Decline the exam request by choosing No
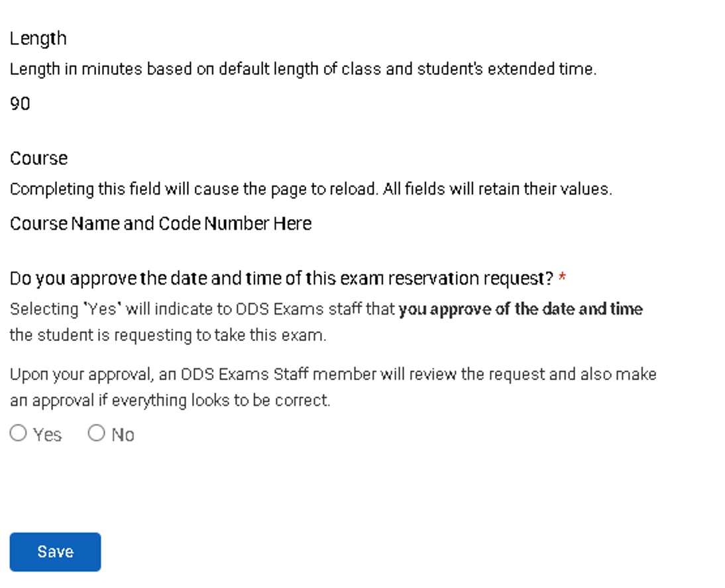Image resolution: width=725 pixels, height=588 pixels. [97, 432]
